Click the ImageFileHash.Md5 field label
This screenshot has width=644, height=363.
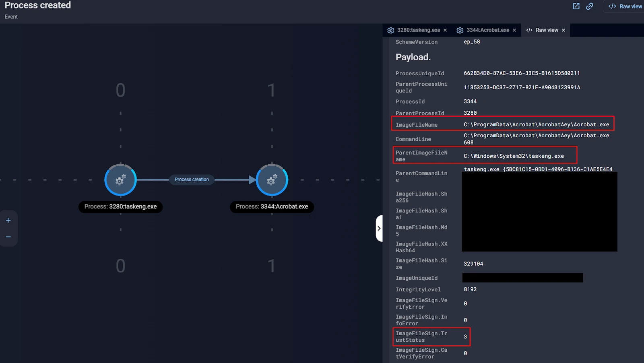coord(421,231)
